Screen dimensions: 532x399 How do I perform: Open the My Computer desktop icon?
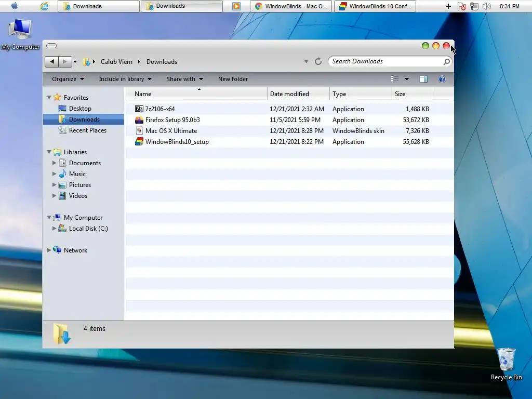point(20,35)
